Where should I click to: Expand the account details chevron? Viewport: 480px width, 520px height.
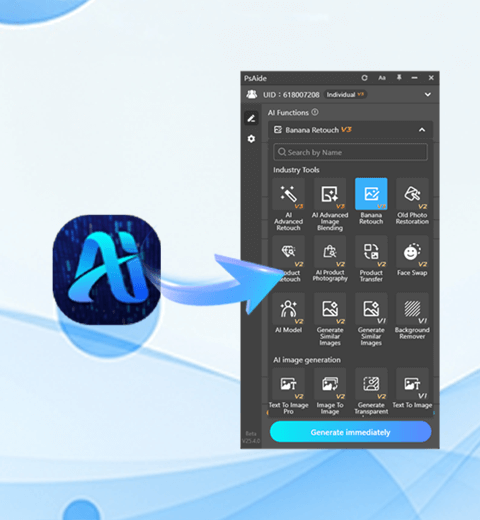428,95
